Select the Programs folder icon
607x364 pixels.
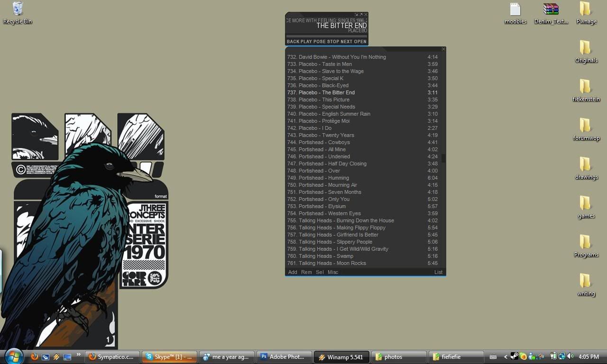tap(586, 246)
